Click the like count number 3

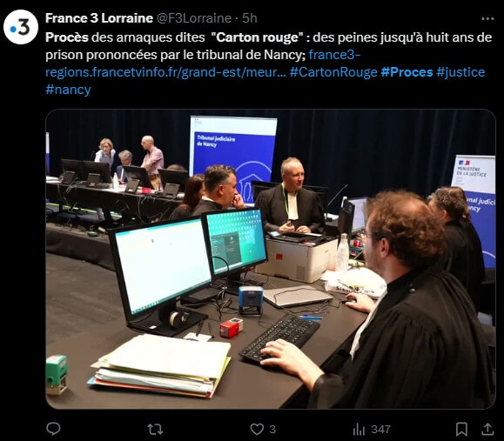tap(272, 430)
